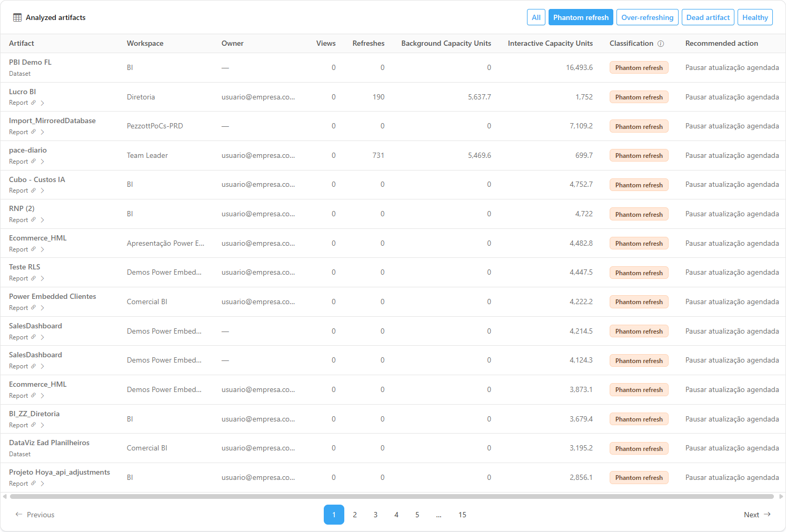Click the Background Capacity Units header
The image size is (786, 532).
(x=446, y=44)
